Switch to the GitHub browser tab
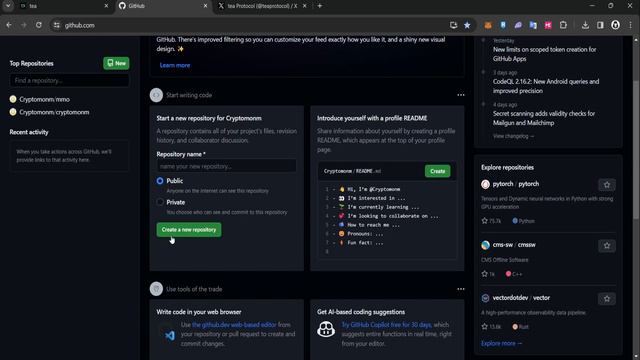The height and width of the screenshot is (360, 640). pos(163,6)
